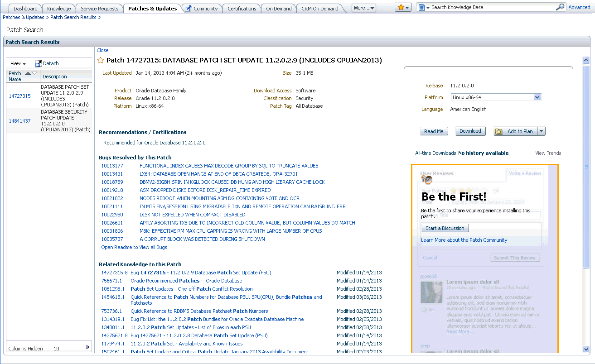The height and width of the screenshot is (364, 595).
Task: Click scrollbar down arrow of details panel
Action: tap(586, 349)
